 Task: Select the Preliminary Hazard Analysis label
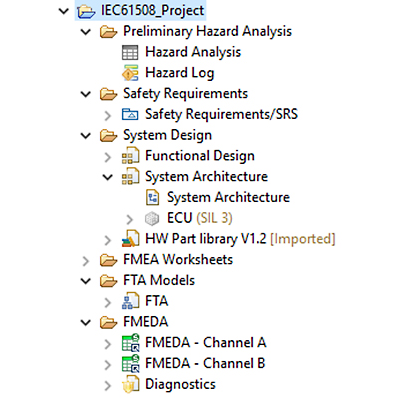(207, 32)
